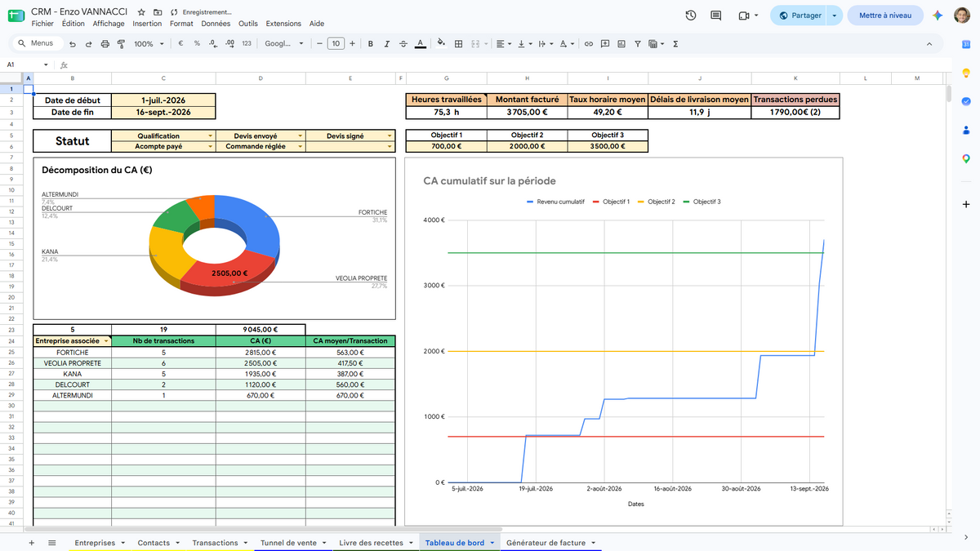Collapse the toolbar with the chevron

point(930,44)
